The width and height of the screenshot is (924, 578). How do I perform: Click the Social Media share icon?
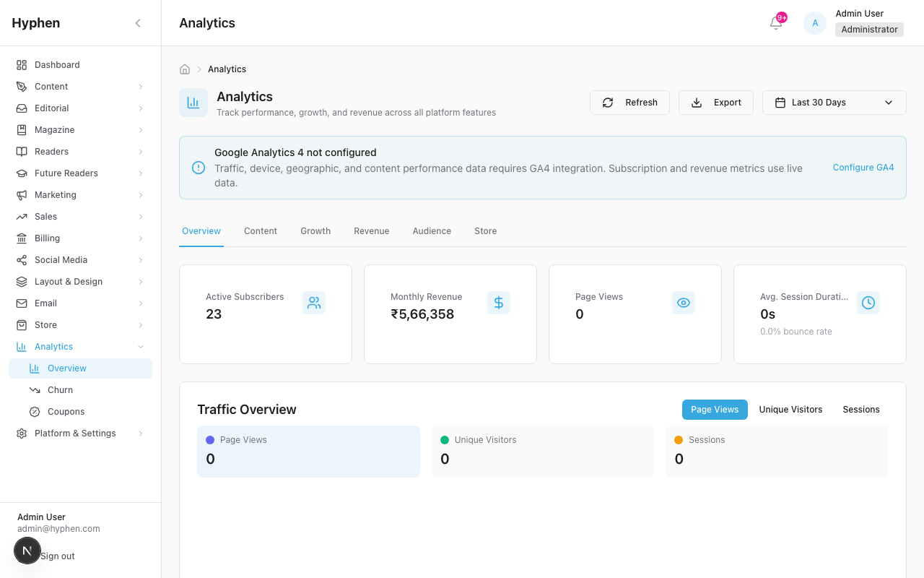coord(22,260)
